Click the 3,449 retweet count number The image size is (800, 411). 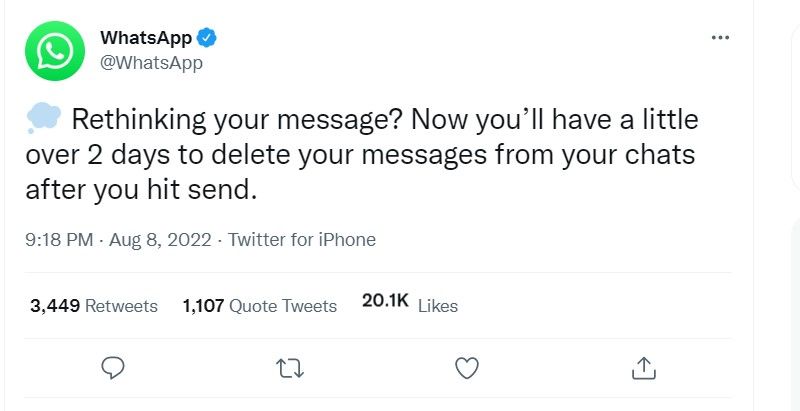click(x=55, y=306)
